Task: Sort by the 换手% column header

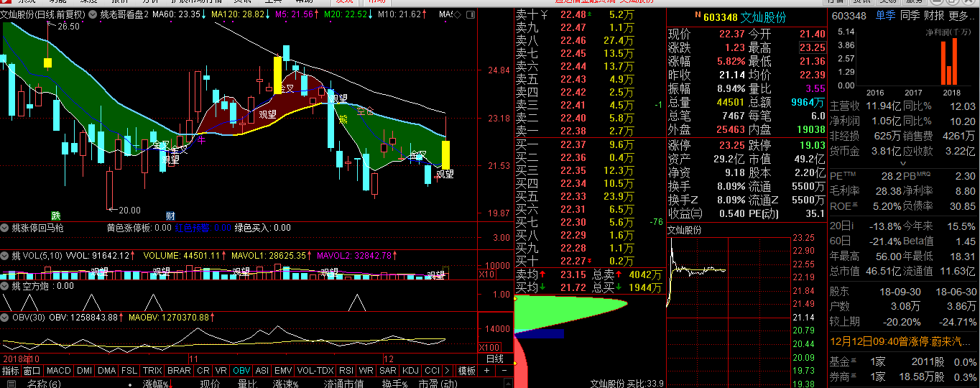Action: point(395,384)
